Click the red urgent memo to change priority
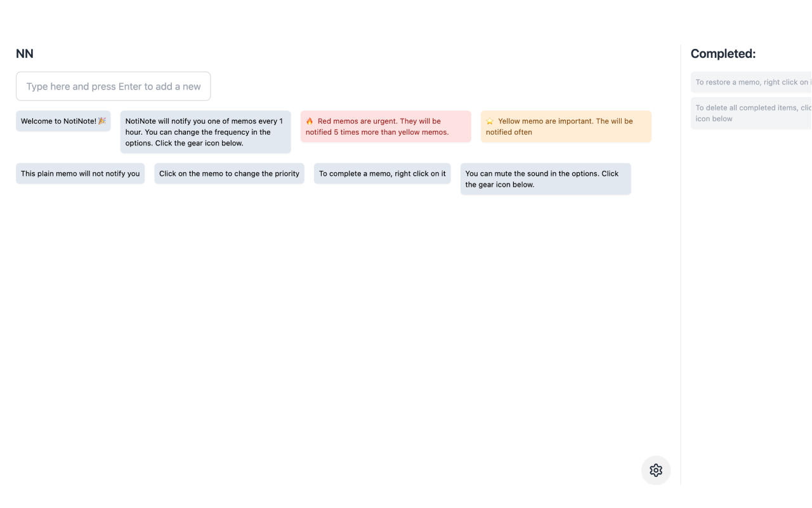This screenshot has width=812, height=508. [385, 126]
